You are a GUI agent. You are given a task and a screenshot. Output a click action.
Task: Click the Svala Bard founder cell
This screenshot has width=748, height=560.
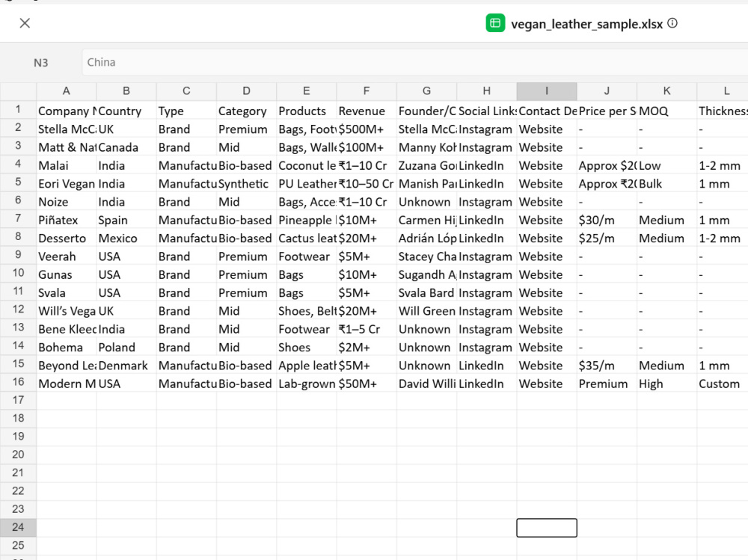pyautogui.click(x=426, y=292)
